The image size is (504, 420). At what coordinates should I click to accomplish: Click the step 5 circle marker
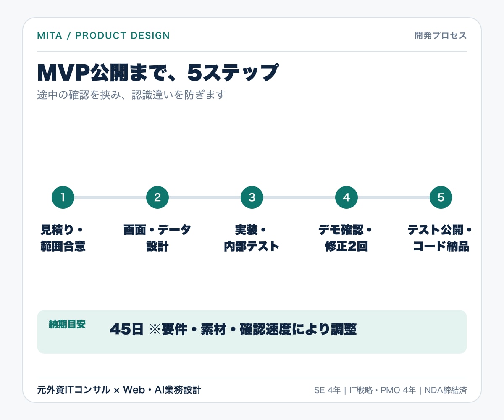pos(441,197)
